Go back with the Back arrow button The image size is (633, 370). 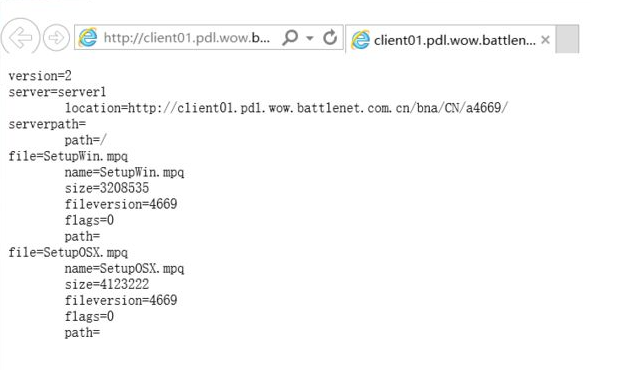click(x=20, y=37)
